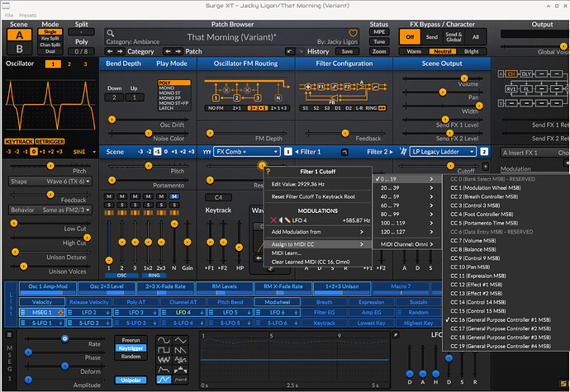Select the RING filter configuration
The width and height of the screenshot is (570, 392).
[371, 108]
